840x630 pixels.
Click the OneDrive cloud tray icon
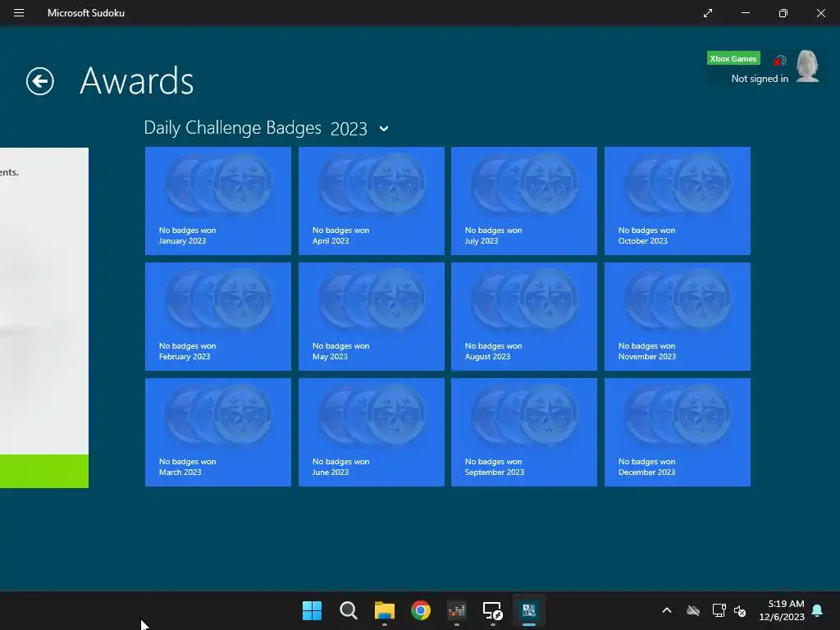[x=692, y=610]
